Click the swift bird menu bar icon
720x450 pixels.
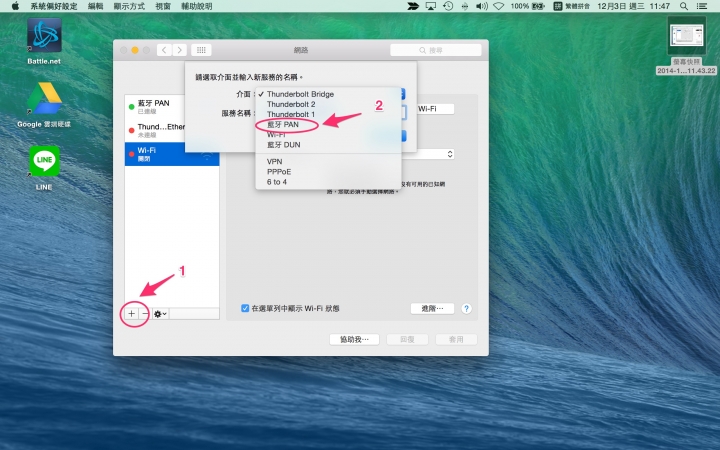413,6
